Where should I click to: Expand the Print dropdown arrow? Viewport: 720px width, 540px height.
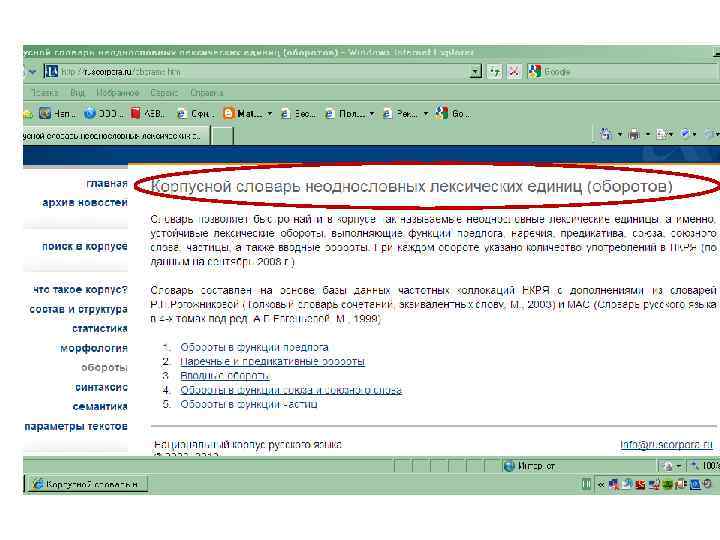[x=647, y=135]
